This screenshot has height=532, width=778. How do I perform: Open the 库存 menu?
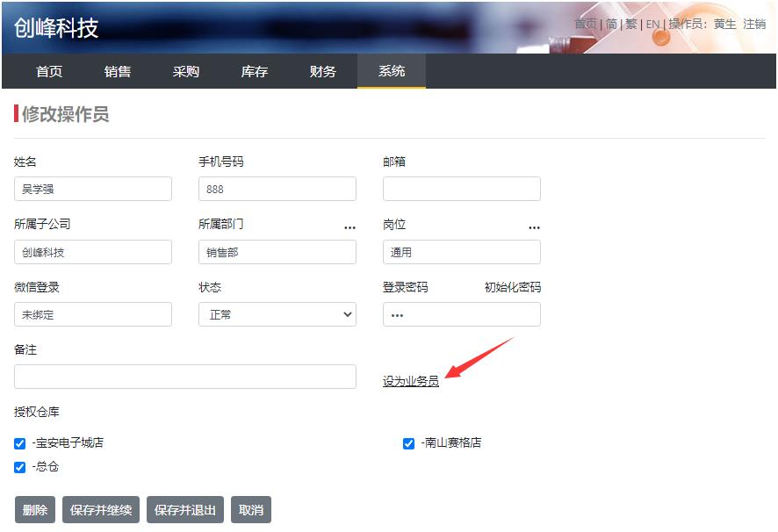pos(255,71)
